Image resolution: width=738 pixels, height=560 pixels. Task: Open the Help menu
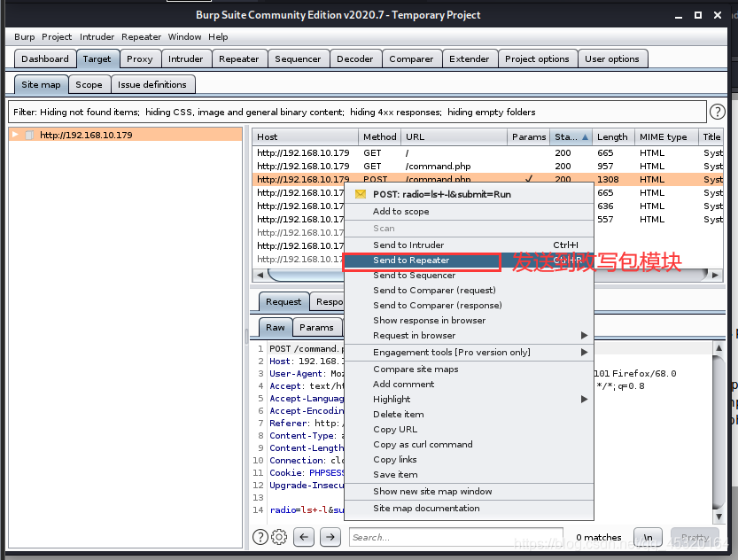(218, 36)
